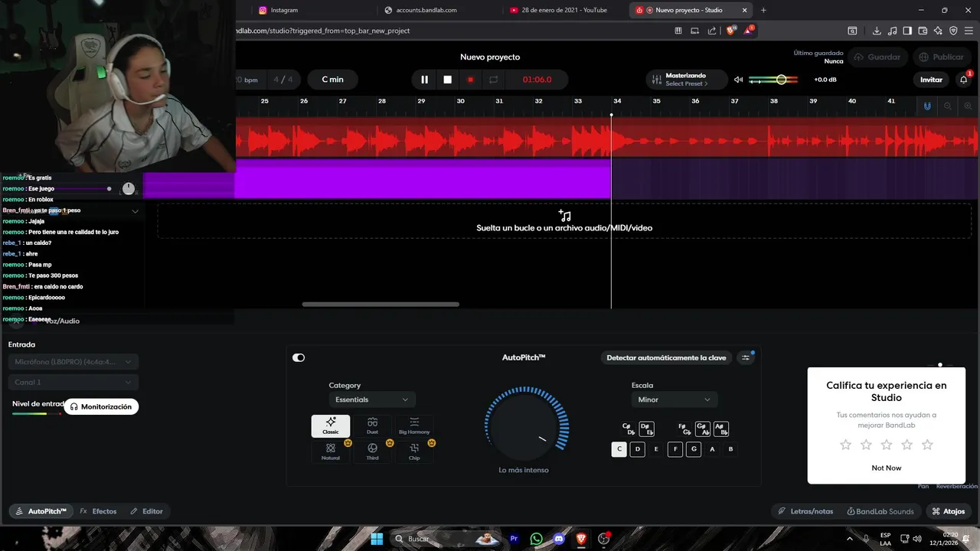
Task: Open Premiere Pro from the taskbar
Action: tap(514, 539)
